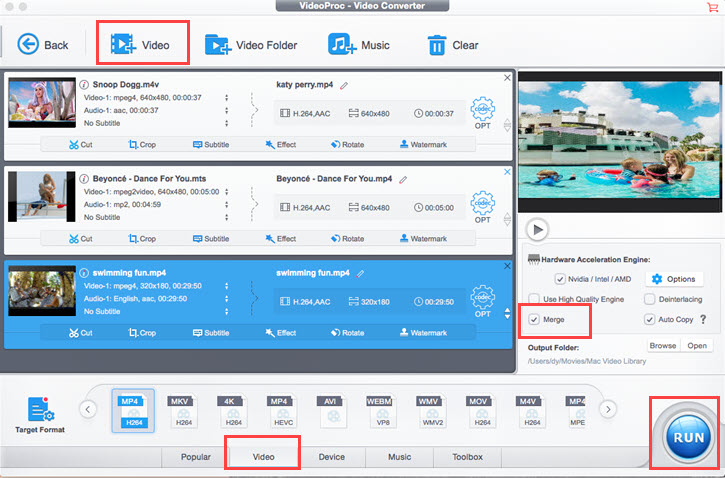Open video track selector for swimming fun.mp4
This screenshot has height=478, width=725.
pyautogui.click(x=227, y=286)
